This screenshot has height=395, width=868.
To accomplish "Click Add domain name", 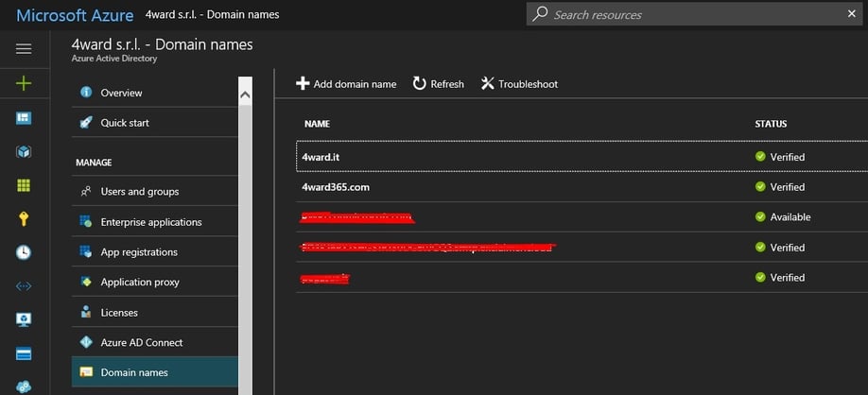I will pyautogui.click(x=346, y=84).
